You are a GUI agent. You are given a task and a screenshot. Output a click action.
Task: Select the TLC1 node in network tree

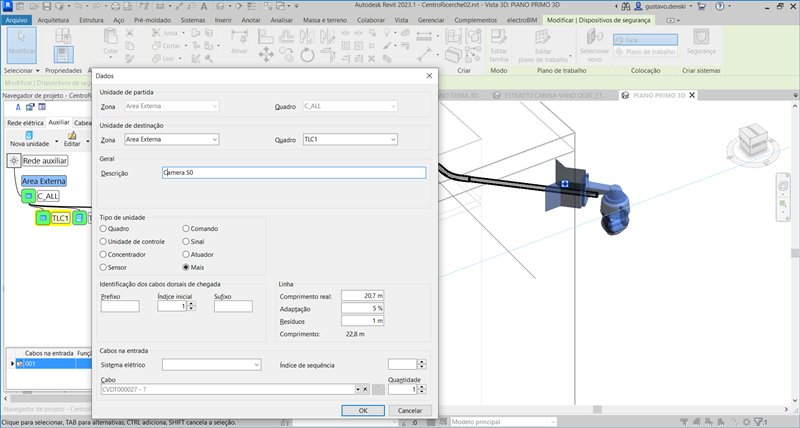(x=61, y=218)
